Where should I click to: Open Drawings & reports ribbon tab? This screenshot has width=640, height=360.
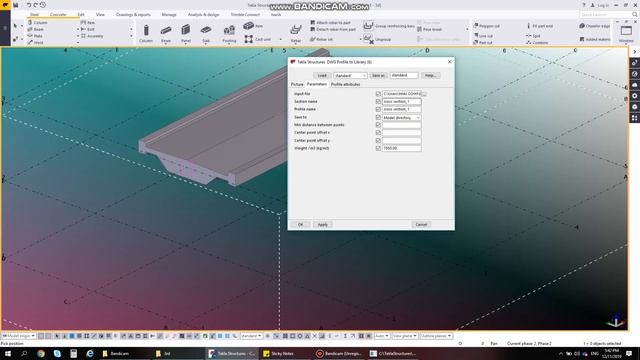tap(133, 14)
